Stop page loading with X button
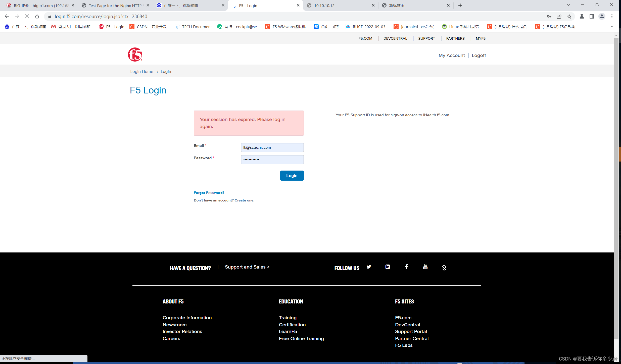Image resolution: width=621 pixels, height=364 pixels. [x=27, y=16]
